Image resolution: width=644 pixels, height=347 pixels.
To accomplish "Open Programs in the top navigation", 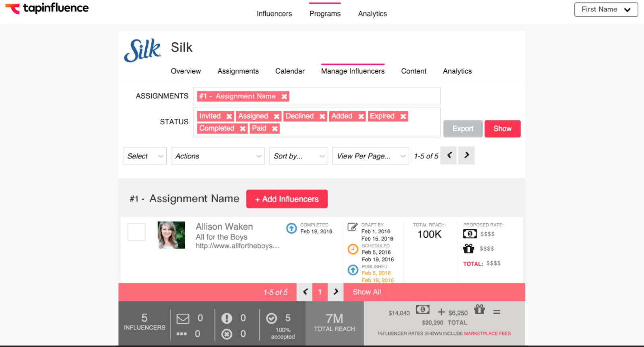I will (x=325, y=14).
